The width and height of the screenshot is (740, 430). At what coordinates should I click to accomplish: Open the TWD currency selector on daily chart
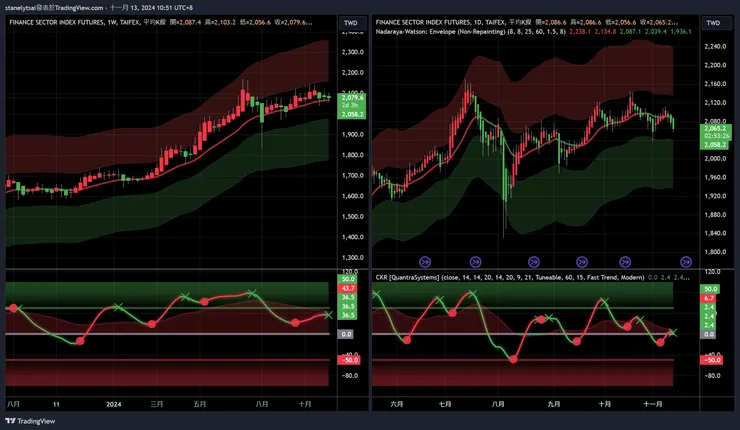tap(713, 23)
